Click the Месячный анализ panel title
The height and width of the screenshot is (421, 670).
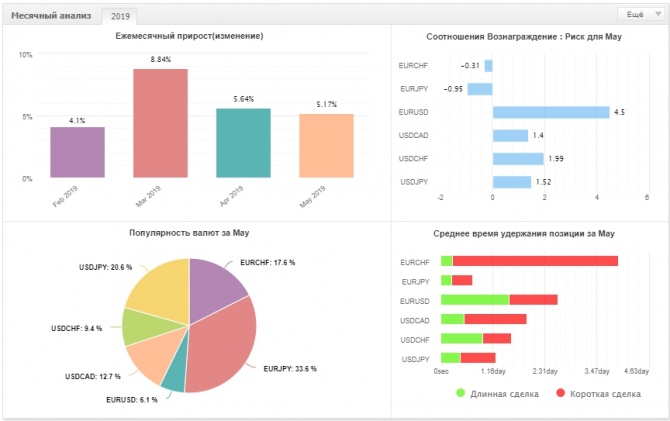coord(51,16)
